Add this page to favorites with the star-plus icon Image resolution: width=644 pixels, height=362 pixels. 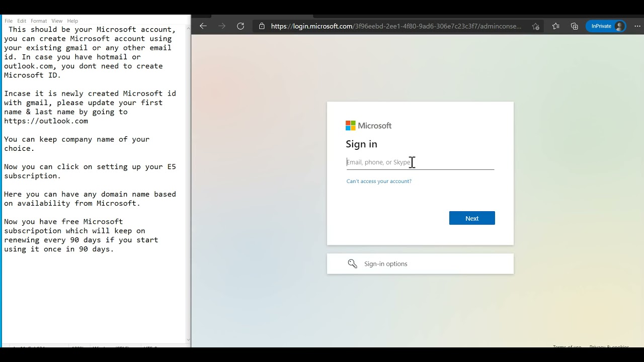coord(535,26)
